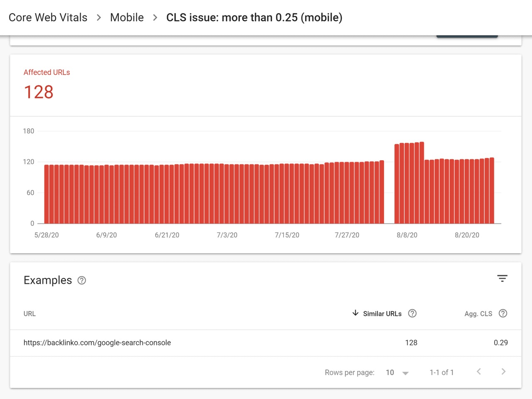Click help icon beside Similar URLs

[412, 313]
